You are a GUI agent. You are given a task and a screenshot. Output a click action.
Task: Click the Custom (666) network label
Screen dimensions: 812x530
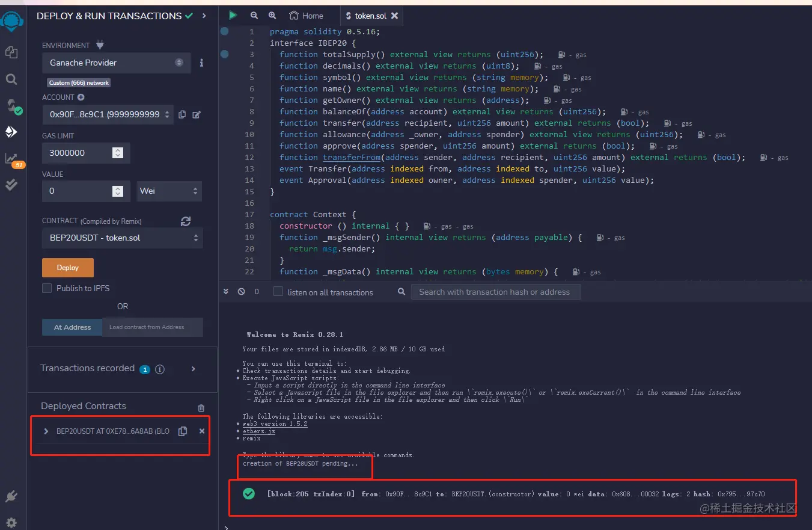click(x=79, y=82)
